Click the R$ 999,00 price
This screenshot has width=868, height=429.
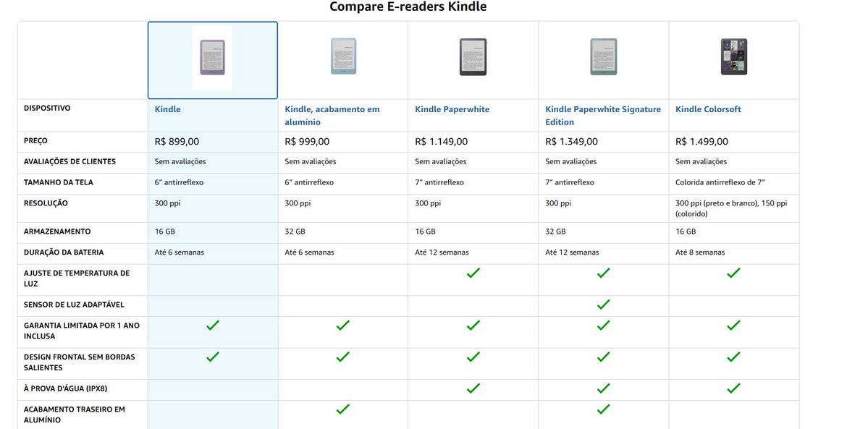tap(307, 142)
